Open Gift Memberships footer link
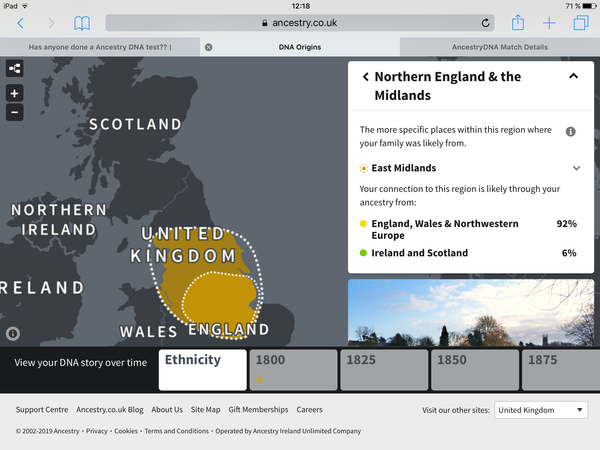Image resolution: width=600 pixels, height=450 pixels. pos(258,410)
